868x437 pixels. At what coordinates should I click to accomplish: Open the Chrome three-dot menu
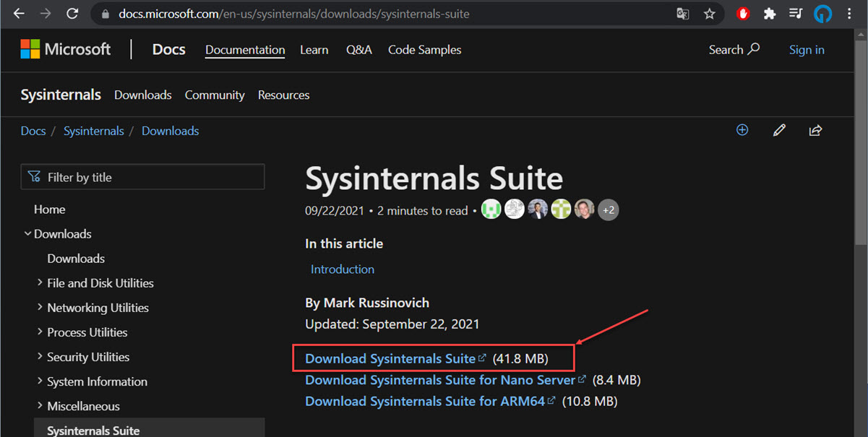point(849,14)
